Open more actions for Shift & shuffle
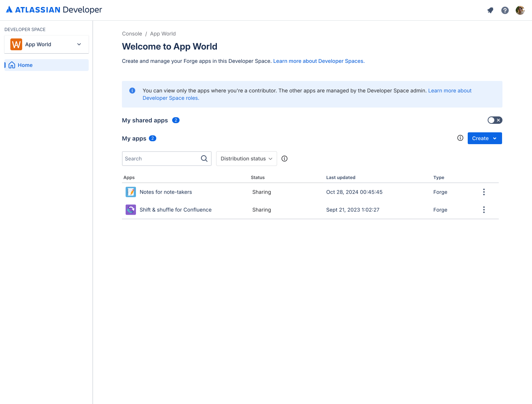This screenshot has height=404, width=532. point(484,210)
